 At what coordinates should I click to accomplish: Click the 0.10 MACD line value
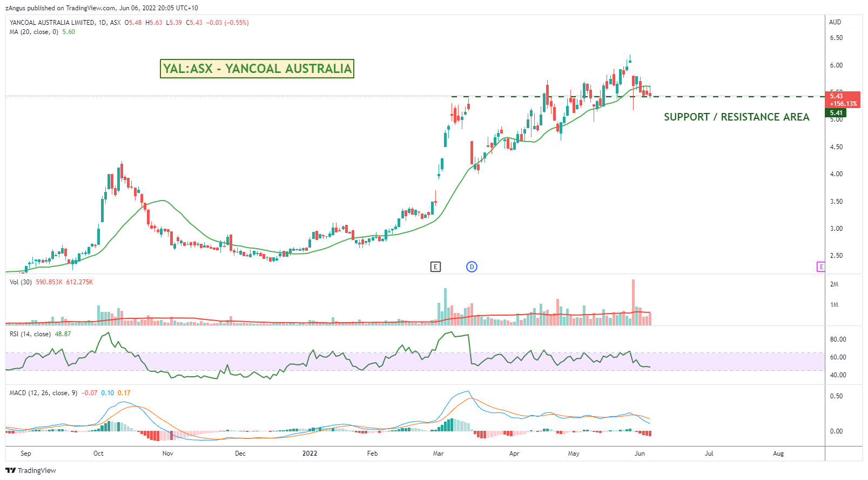(x=107, y=393)
